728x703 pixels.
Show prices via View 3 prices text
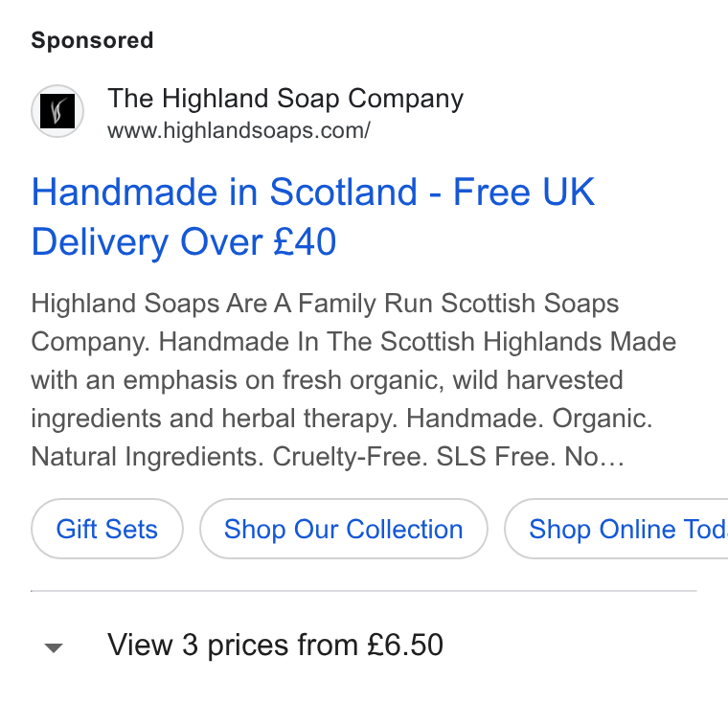(x=275, y=646)
